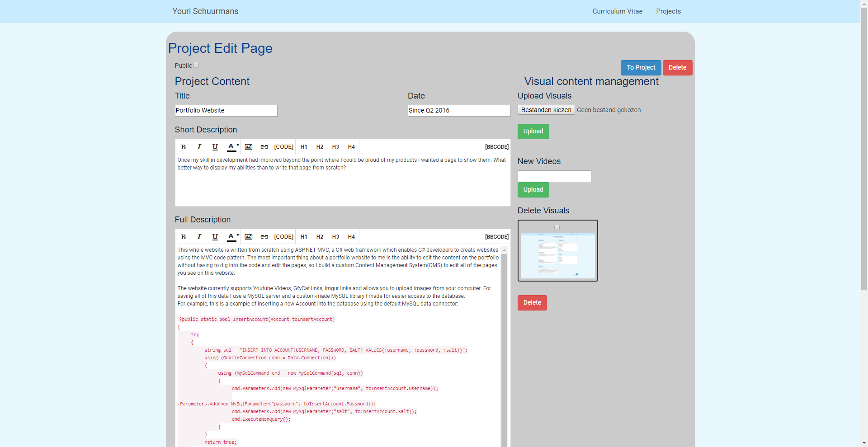Screen dimensions: 868x447
Task: Apply H3 heading in Full Description toolbar
Action: coord(335,237)
